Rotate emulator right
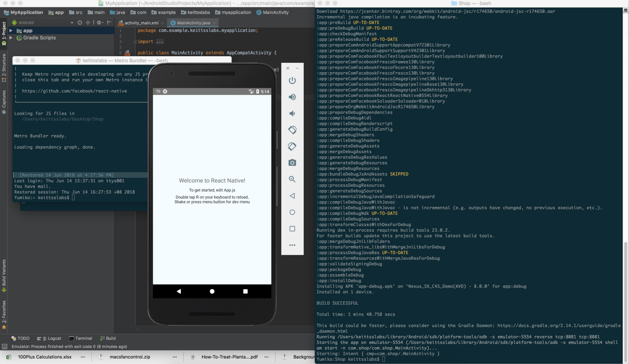Image resolution: width=629 pixels, height=364 pixels. (292, 146)
